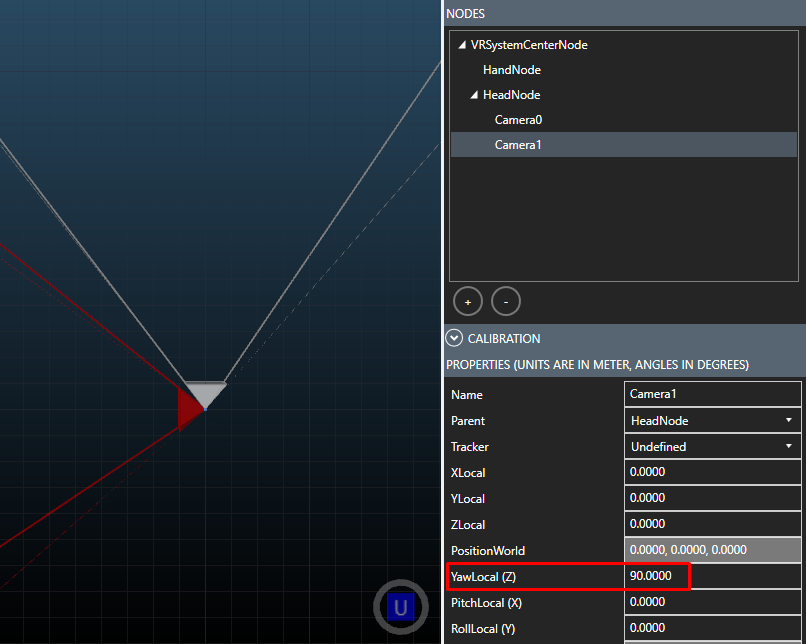The height and width of the screenshot is (644, 806).
Task: Click the YLocal value field
Action: (712, 498)
